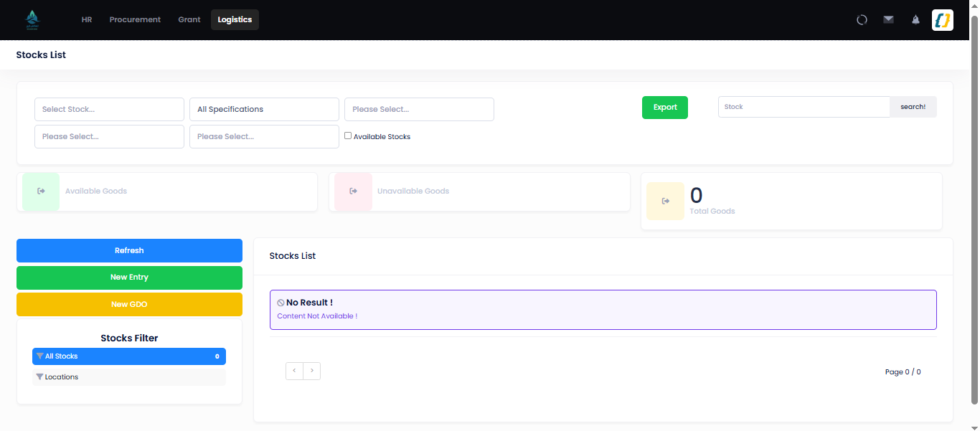This screenshot has width=980, height=431.
Task: Focus the Stock search input field
Action: tap(804, 107)
